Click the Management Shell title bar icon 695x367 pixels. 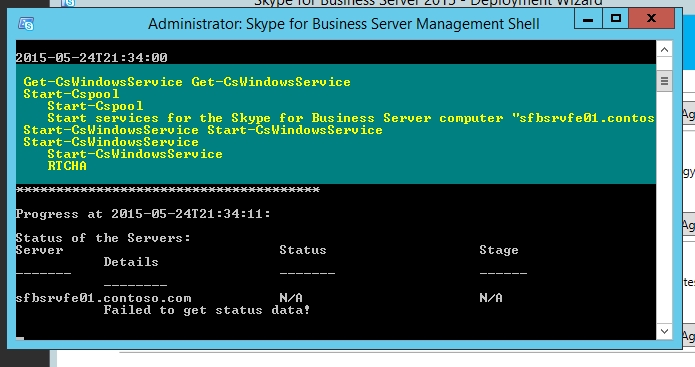click(26, 23)
